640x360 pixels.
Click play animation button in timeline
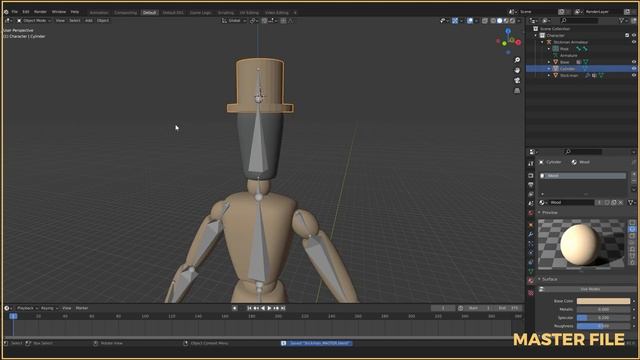click(269, 308)
